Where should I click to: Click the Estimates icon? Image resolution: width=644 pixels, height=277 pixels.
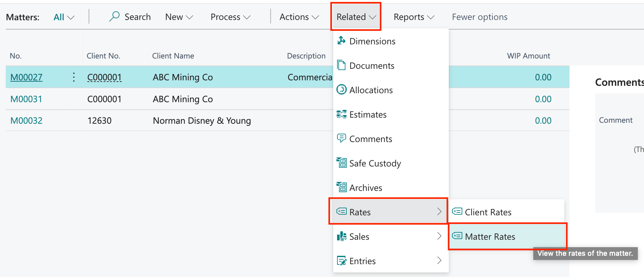point(341,114)
